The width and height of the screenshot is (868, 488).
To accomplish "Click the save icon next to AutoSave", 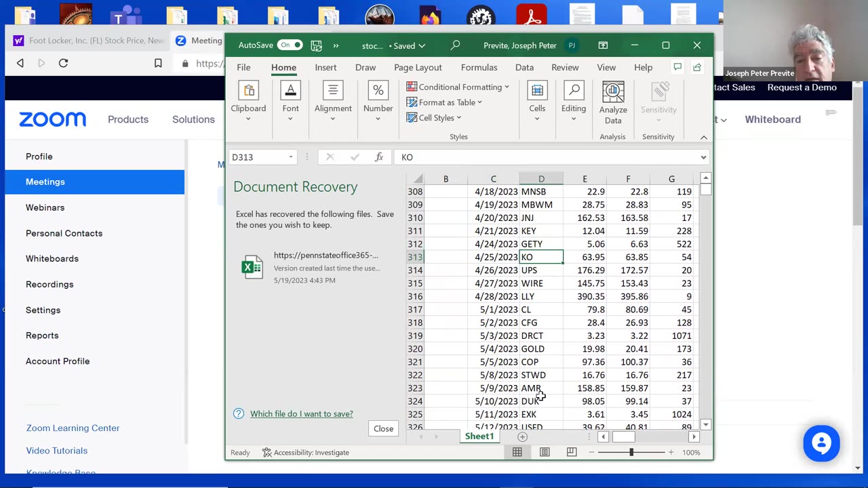I will pyautogui.click(x=316, y=45).
